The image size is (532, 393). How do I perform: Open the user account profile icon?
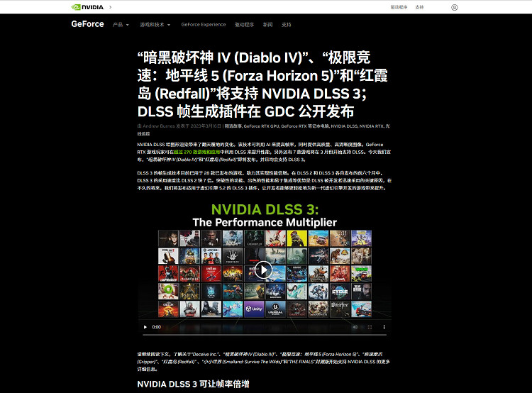pyautogui.click(x=454, y=7)
